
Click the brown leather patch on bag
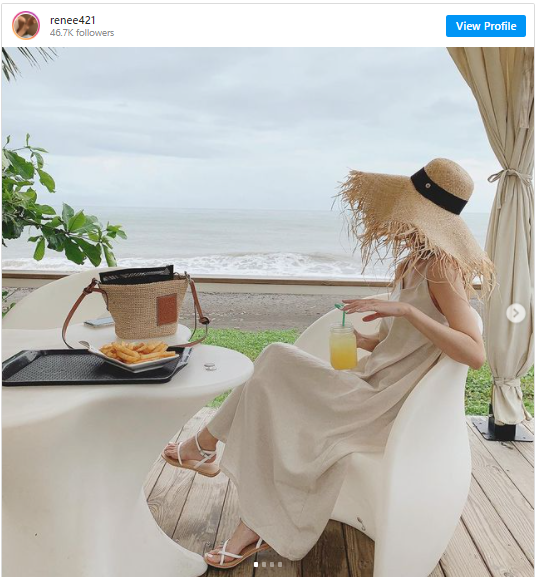(x=167, y=309)
